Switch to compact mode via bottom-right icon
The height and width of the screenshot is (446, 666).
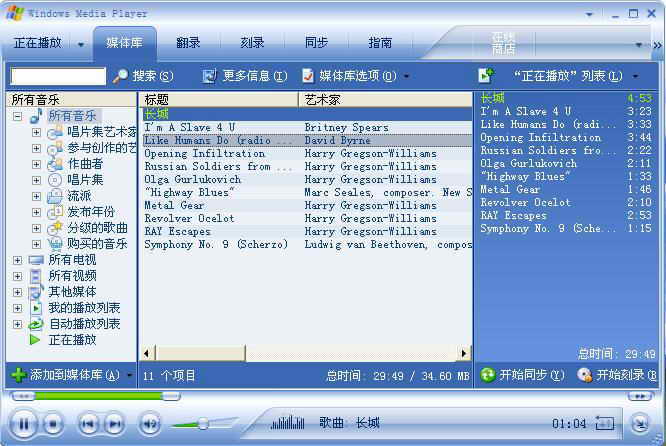[639, 424]
